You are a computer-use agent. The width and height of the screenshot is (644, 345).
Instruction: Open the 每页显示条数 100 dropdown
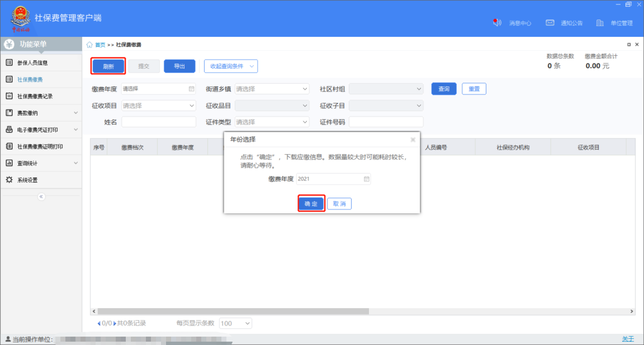235,323
